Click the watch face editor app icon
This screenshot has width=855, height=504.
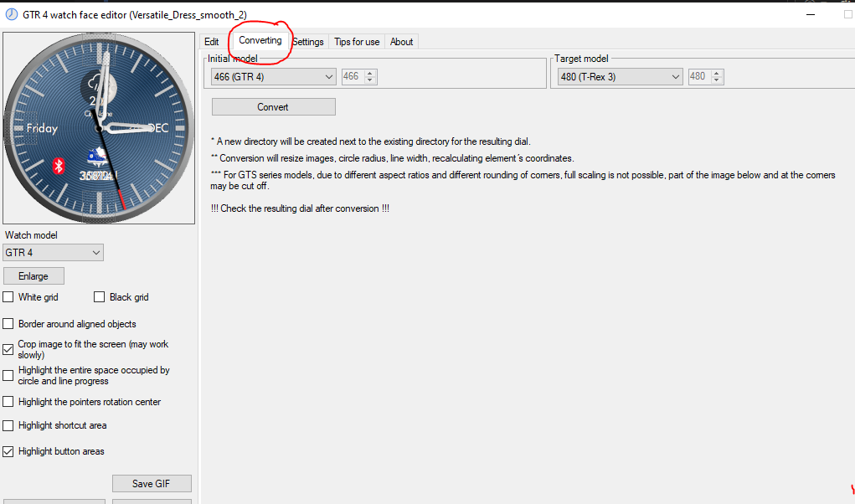(x=11, y=15)
